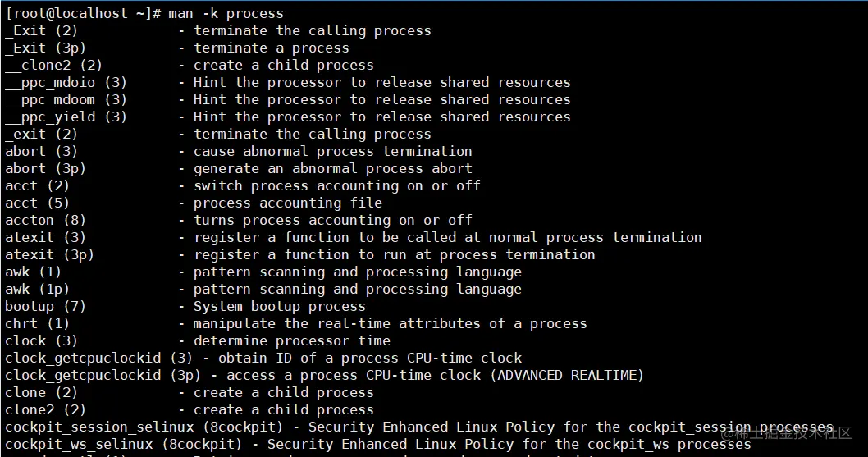Click the 'atexit (3p)' entry name
The image size is (868, 457).
pyautogui.click(x=49, y=254)
